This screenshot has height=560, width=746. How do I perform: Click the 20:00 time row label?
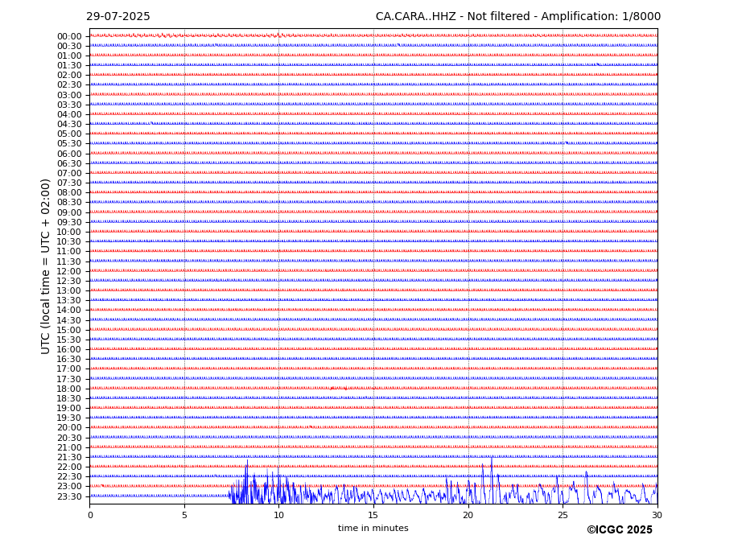tap(69, 427)
